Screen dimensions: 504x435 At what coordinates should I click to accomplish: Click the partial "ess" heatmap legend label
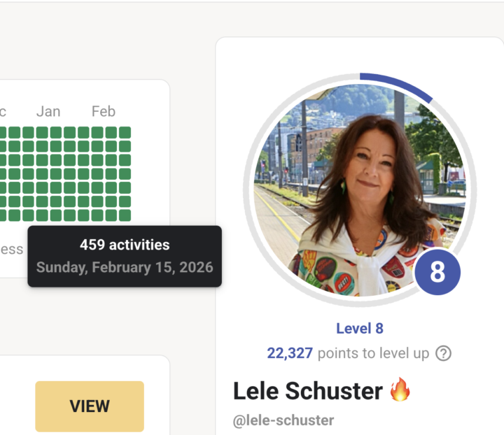[11, 249]
